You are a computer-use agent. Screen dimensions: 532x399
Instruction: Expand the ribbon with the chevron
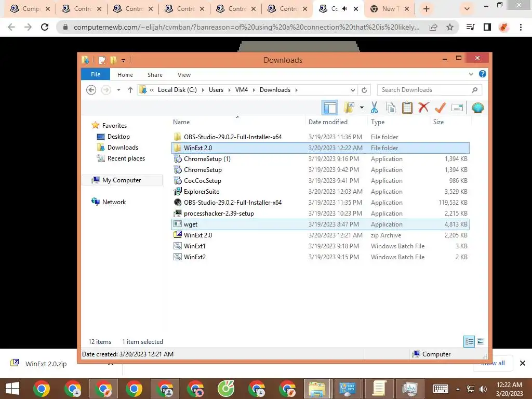coord(471,74)
